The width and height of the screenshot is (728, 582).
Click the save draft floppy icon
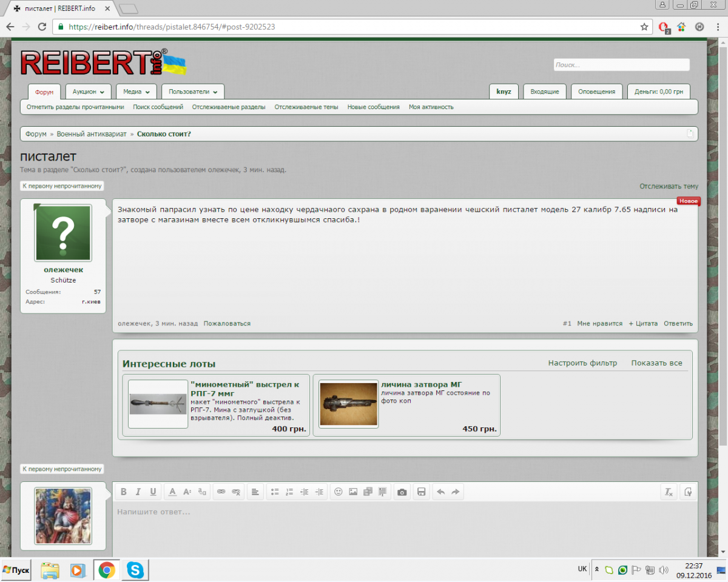422,492
